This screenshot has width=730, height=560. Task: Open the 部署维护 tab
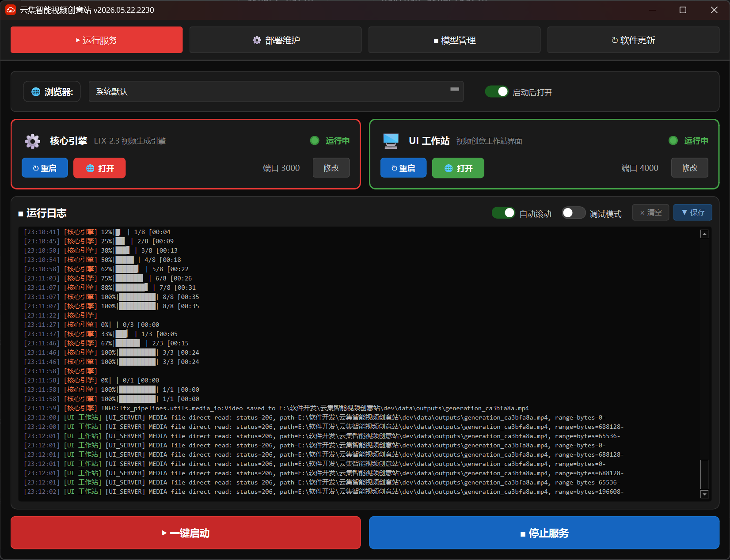[x=275, y=40]
